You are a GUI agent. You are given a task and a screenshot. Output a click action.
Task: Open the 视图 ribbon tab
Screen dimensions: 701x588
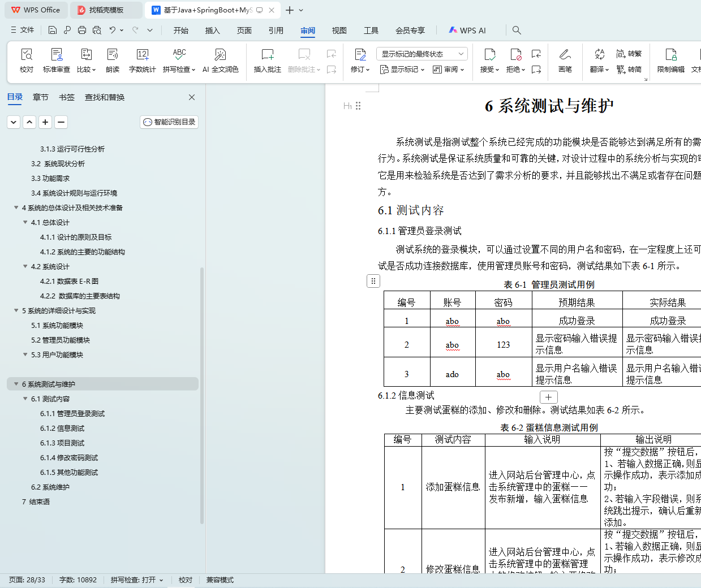click(x=339, y=31)
